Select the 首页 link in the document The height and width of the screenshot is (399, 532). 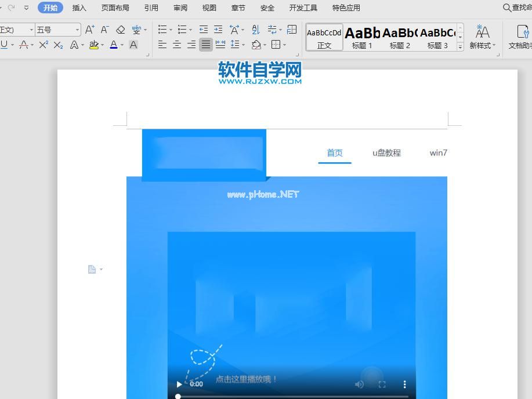[334, 153]
